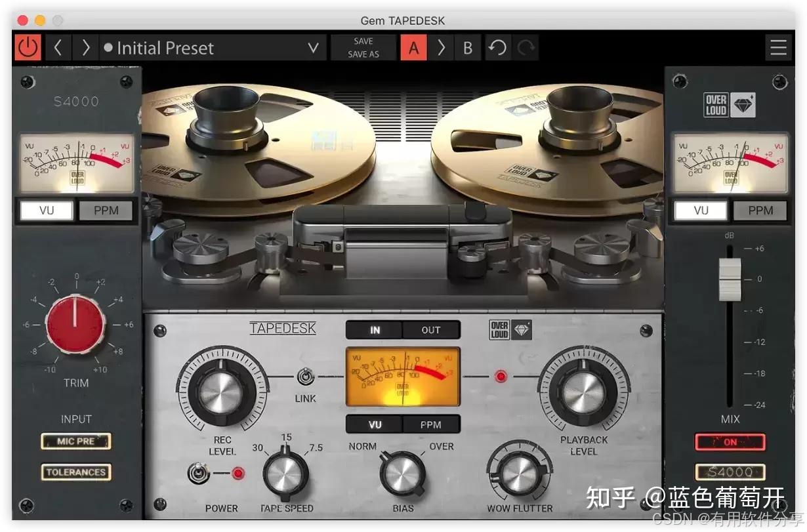Flip the LINK toggle switch

pyautogui.click(x=304, y=377)
